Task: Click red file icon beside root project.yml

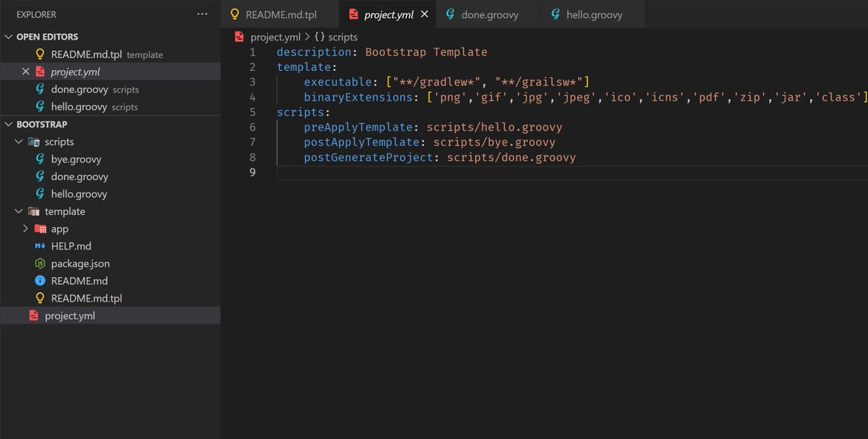Action: pos(33,315)
